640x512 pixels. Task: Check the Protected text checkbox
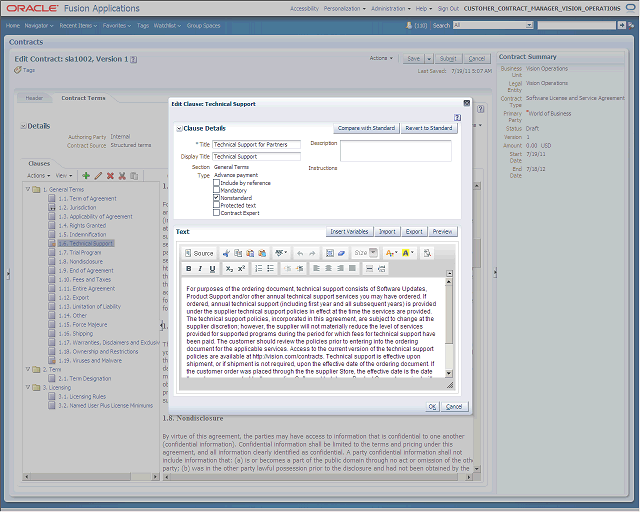(x=216, y=205)
